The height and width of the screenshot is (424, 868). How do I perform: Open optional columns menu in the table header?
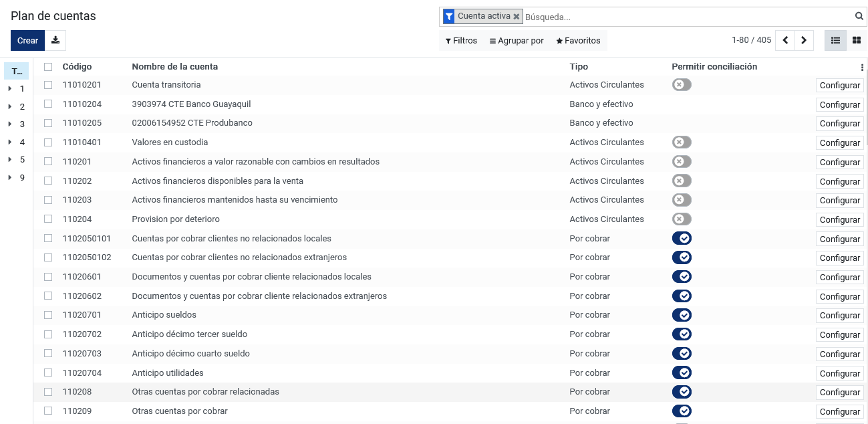tap(862, 68)
